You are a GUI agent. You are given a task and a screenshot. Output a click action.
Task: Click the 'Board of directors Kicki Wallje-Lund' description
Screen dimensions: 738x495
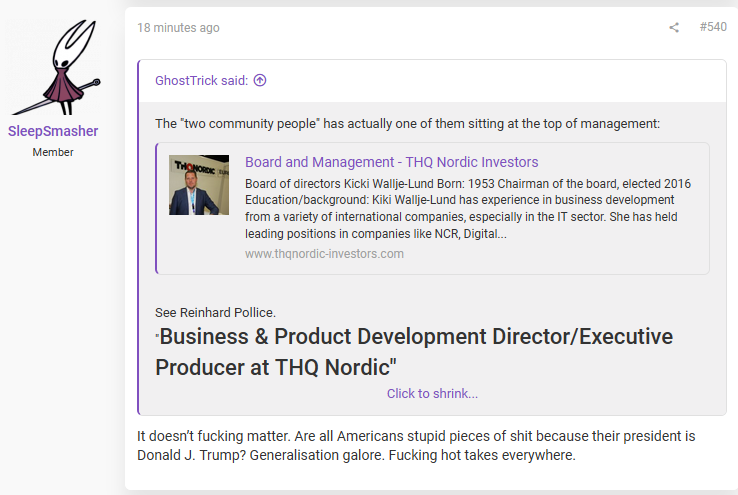coord(468,208)
